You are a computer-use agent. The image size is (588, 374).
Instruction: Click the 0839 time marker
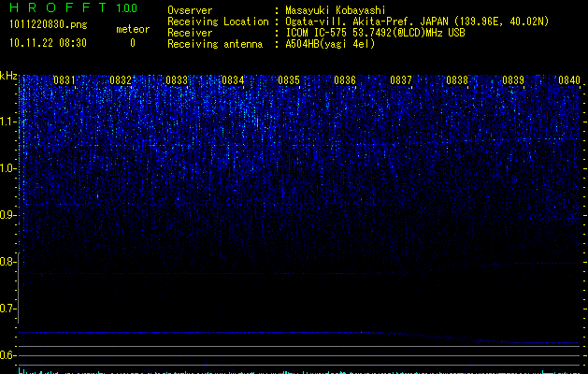(x=513, y=80)
